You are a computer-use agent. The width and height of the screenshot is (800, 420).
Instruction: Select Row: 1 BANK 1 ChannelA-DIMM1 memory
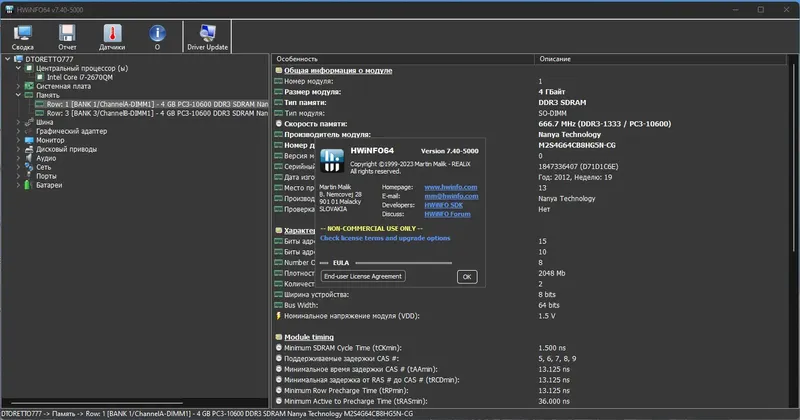point(157,104)
